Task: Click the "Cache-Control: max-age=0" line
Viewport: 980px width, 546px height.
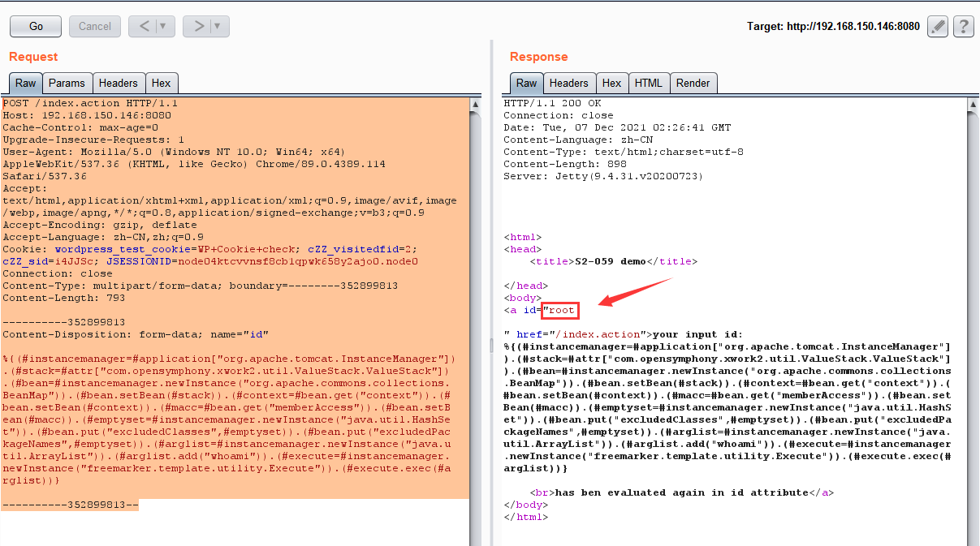Action: (x=80, y=127)
